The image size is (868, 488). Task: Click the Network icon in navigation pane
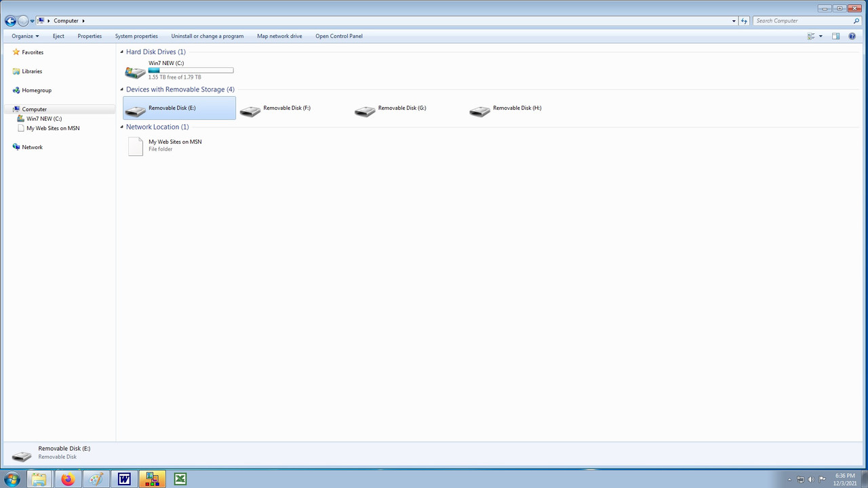pos(16,147)
